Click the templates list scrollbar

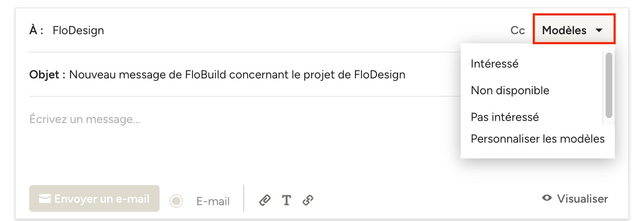pos(609,85)
